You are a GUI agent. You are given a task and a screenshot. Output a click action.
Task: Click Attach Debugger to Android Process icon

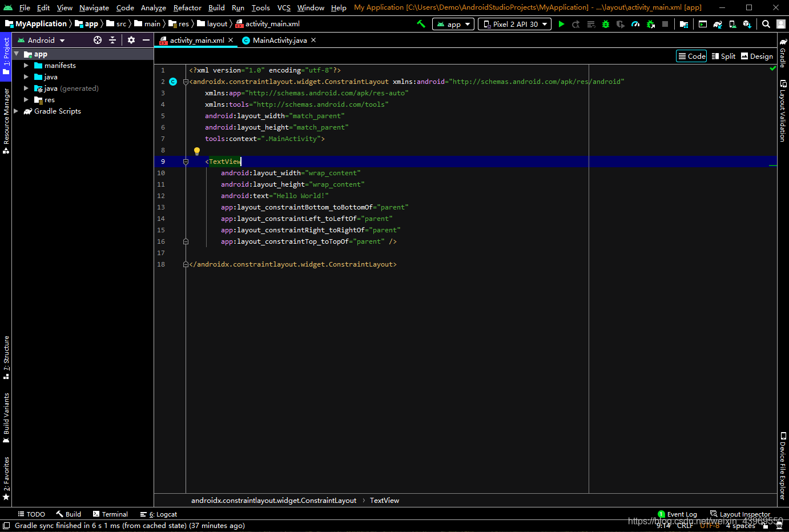[650, 24]
